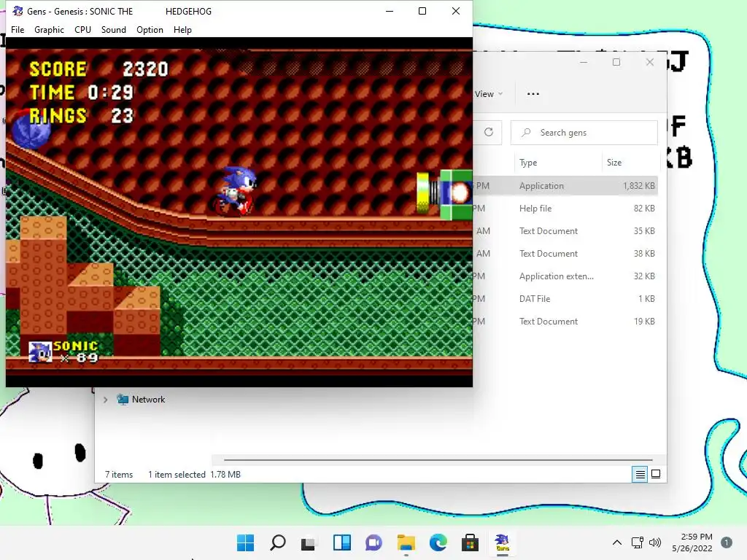Open the View dropdown in File Explorer
747x560 pixels.
tap(489, 94)
